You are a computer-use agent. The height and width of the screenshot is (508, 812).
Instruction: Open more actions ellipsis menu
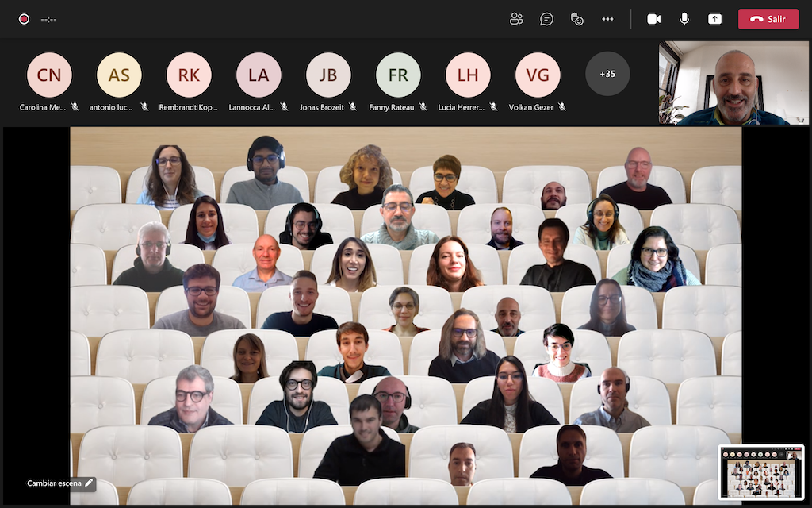click(x=607, y=19)
